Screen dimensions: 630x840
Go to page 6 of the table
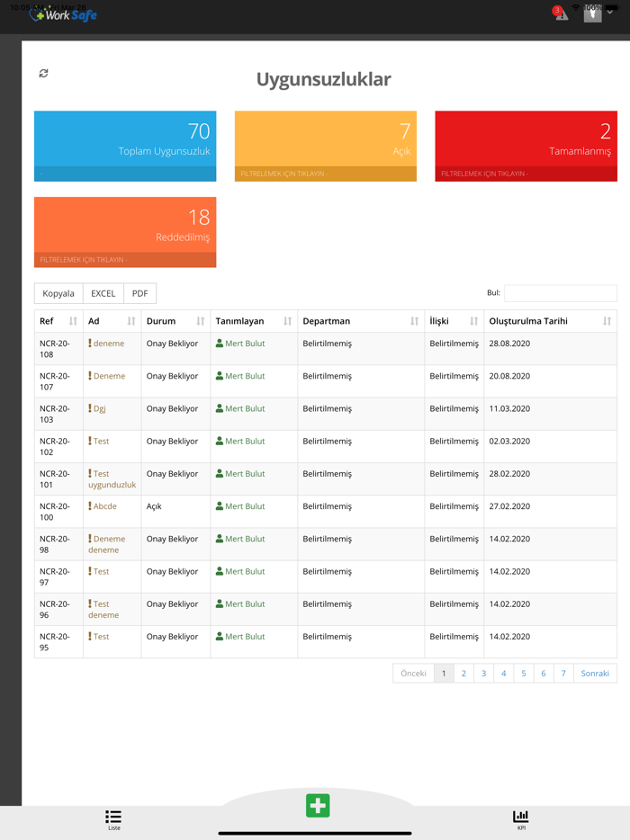tap(543, 674)
